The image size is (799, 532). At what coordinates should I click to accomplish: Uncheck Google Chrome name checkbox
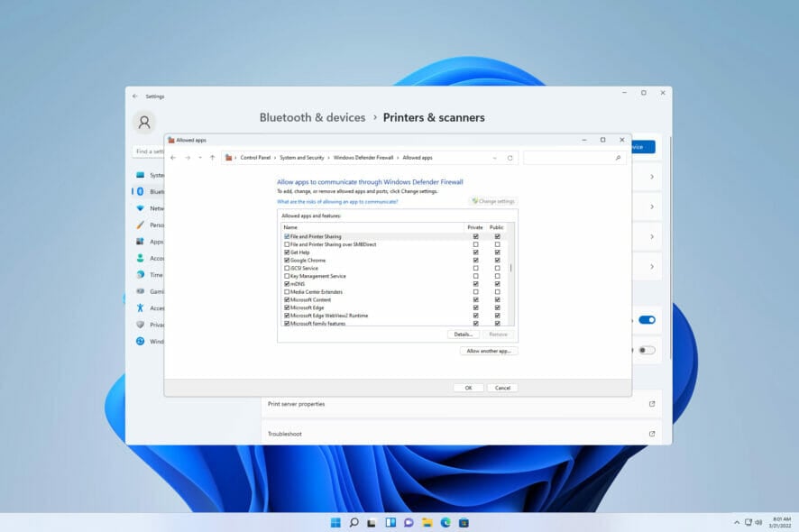(287, 261)
